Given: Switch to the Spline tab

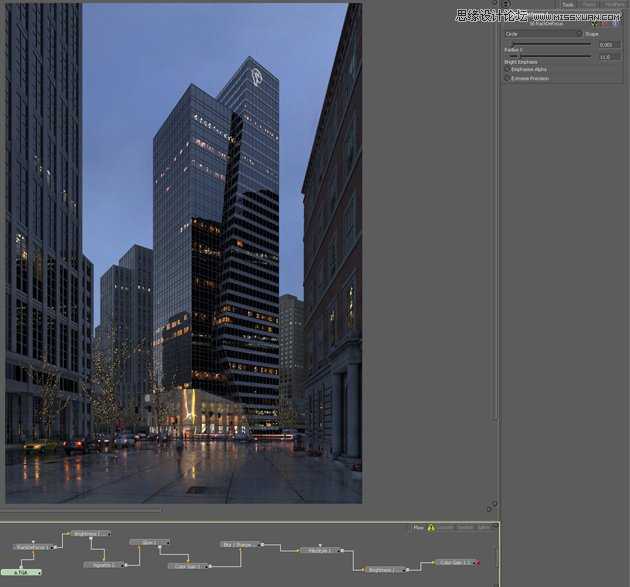Looking at the screenshot, I should [x=484, y=528].
